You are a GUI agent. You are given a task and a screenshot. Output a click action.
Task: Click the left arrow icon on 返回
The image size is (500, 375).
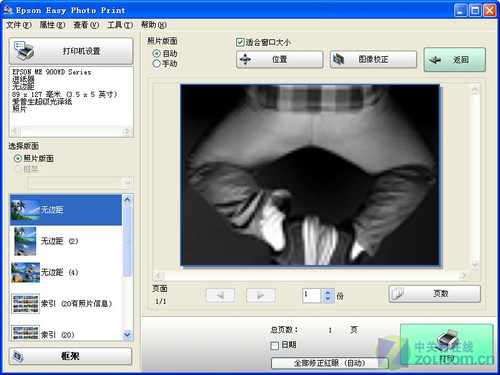435,60
